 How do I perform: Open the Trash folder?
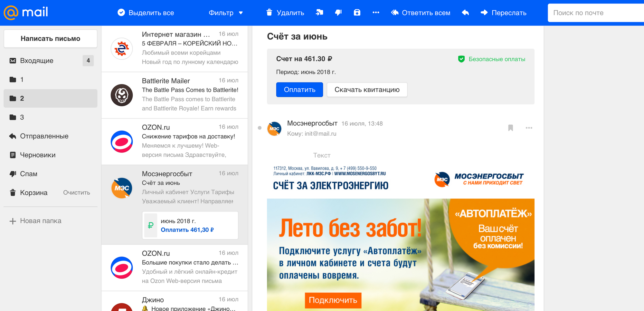point(34,193)
